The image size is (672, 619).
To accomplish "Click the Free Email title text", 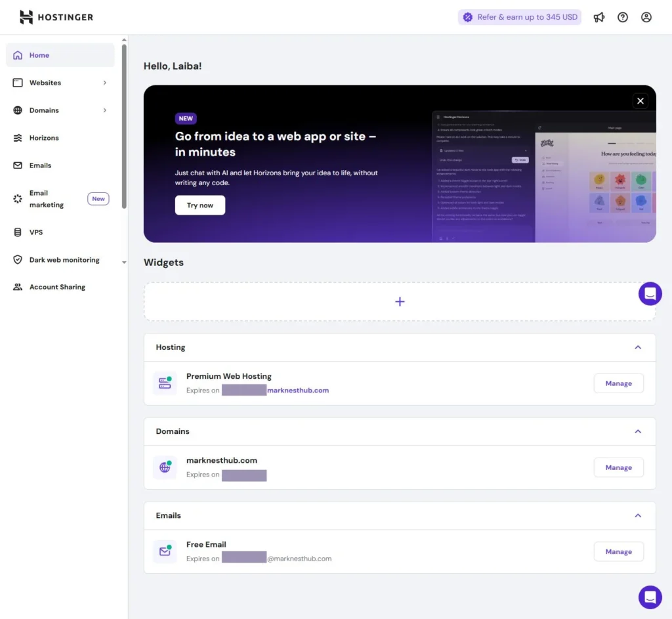I will point(206,544).
